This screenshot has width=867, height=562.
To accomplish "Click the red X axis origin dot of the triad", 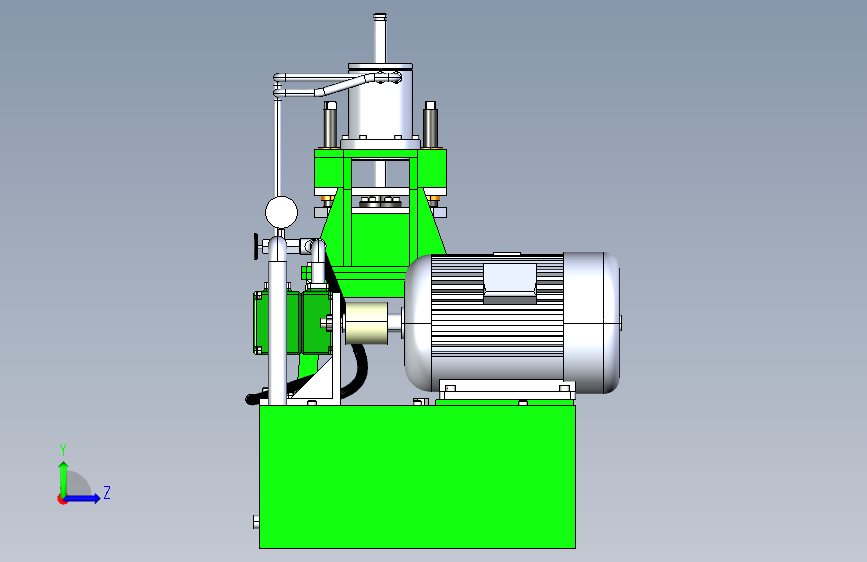I will pyautogui.click(x=62, y=499).
